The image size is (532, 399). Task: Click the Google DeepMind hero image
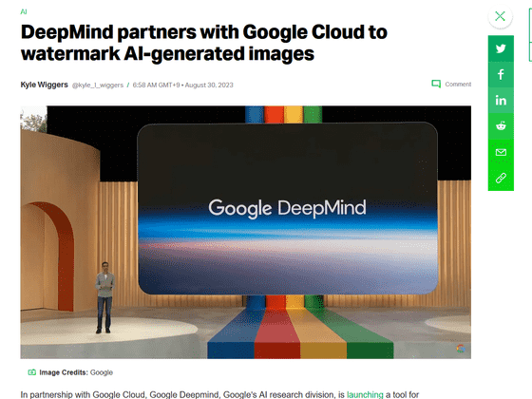coord(246,232)
